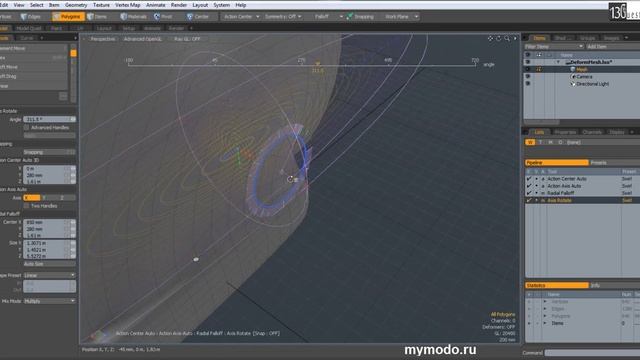Open the Action Center dropdown
Screen dimensions: 640x360
pyautogui.click(x=241, y=17)
